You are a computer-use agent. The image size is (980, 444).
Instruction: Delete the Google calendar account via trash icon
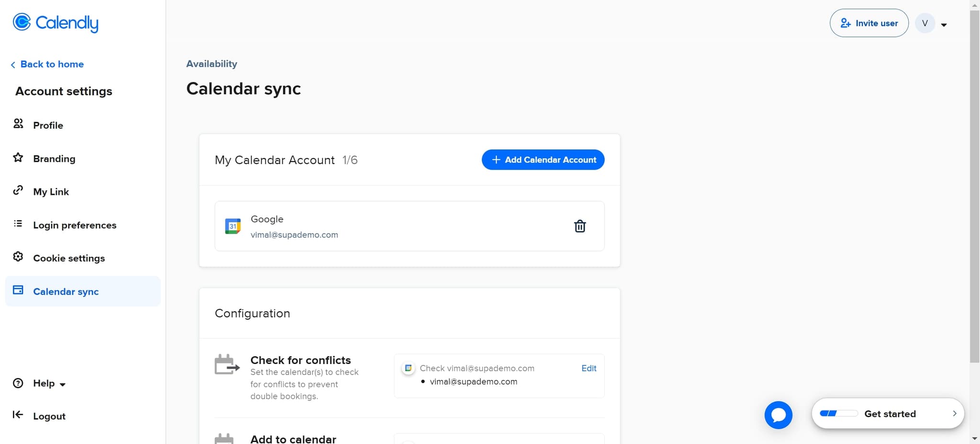point(580,226)
